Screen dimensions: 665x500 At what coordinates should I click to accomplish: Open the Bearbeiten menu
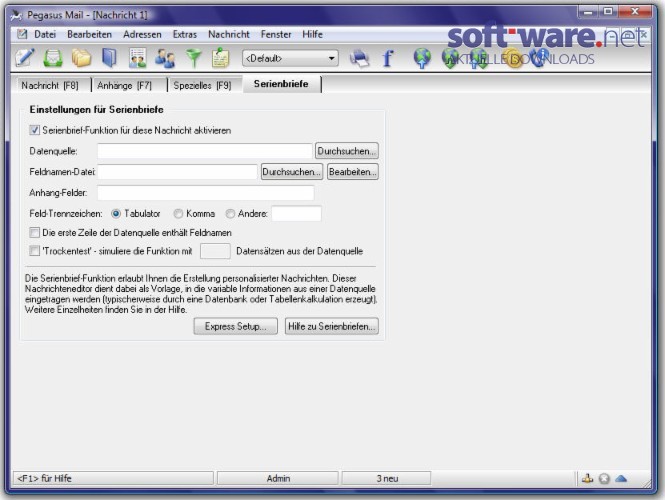point(89,34)
